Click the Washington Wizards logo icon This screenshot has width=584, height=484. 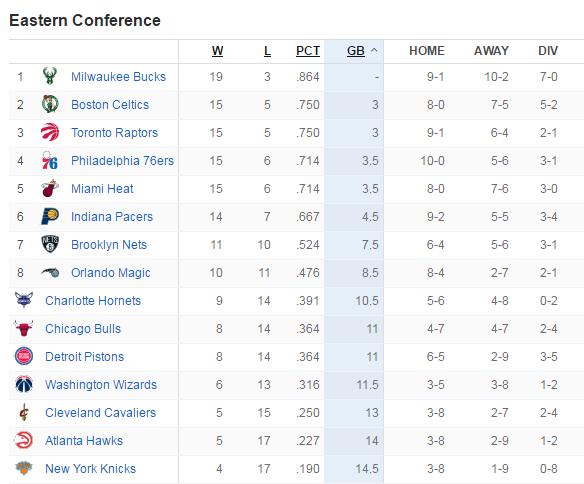point(24,384)
